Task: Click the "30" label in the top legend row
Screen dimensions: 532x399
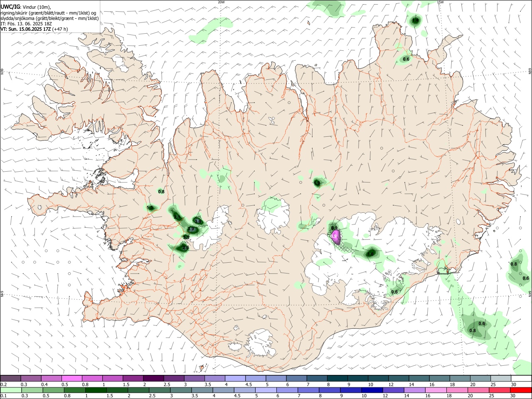Action: pyautogui.click(x=514, y=384)
